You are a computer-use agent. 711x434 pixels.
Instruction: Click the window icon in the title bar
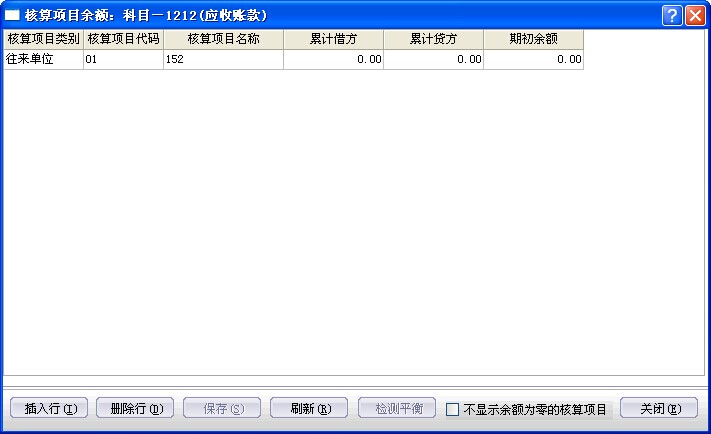12,15
